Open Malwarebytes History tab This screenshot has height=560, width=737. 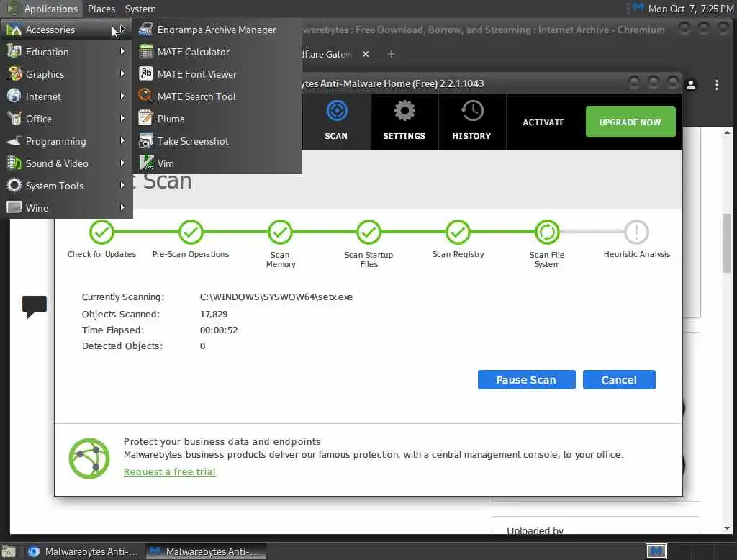point(472,122)
